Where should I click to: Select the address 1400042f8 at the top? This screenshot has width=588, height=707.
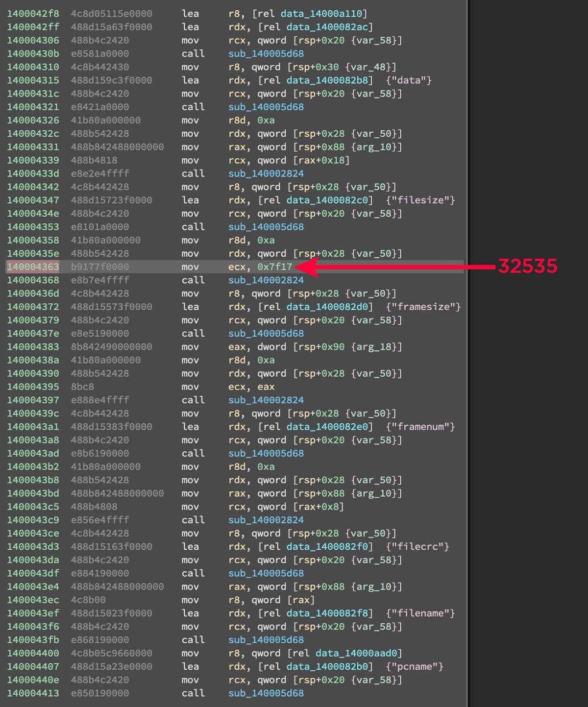pyautogui.click(x=33, y=14)
